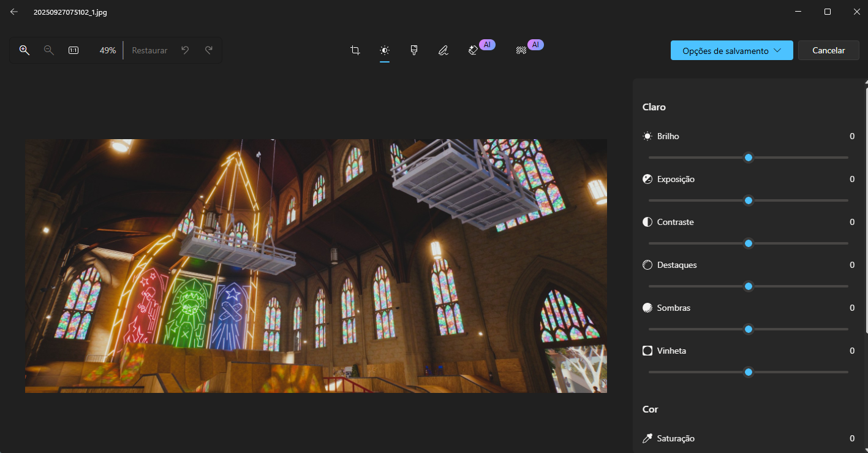Click the Destaques label

677,265
